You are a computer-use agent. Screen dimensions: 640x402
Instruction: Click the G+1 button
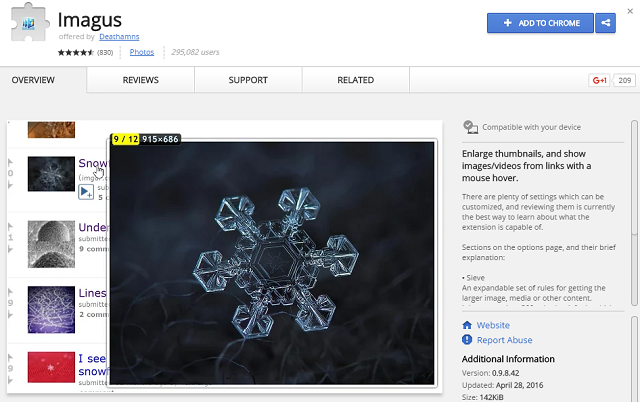[599, 80]
